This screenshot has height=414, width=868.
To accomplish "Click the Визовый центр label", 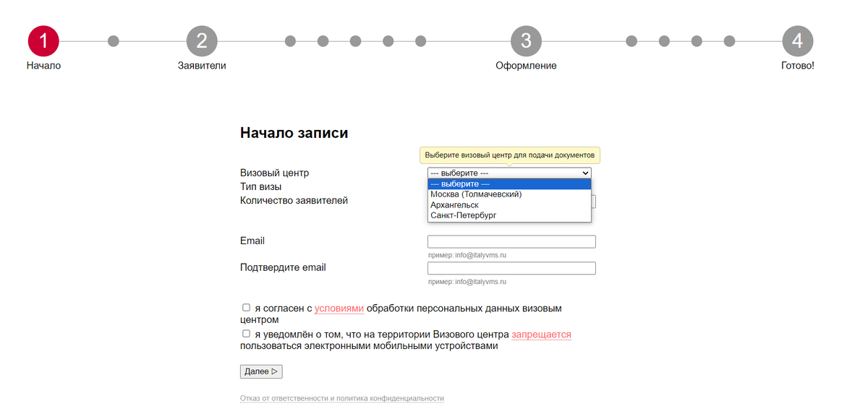I will point(274,173).
